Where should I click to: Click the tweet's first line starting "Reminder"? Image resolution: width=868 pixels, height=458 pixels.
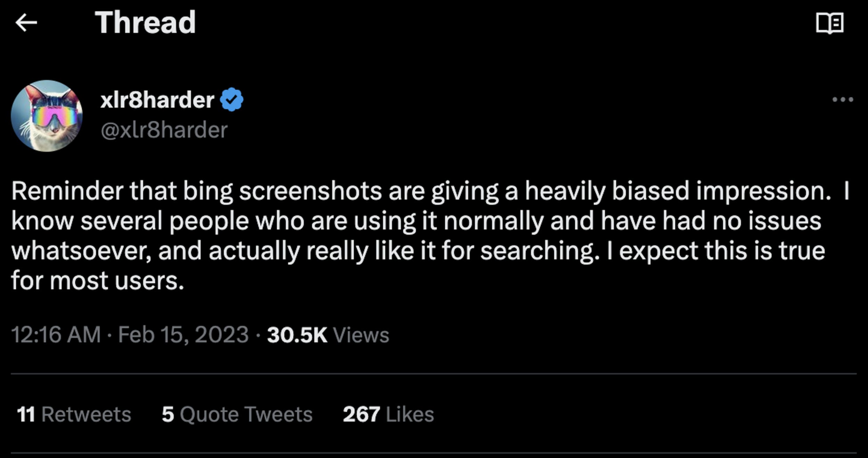coord(430,192)
